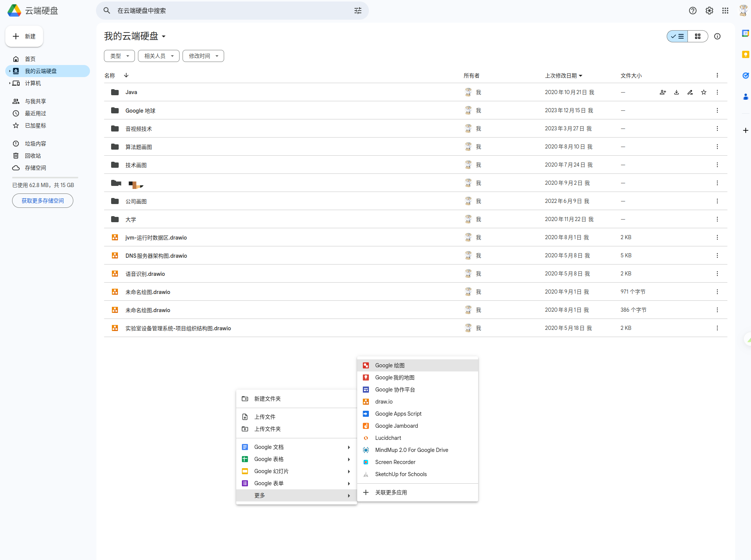Screen dimensions: 751x560
Task: Click the 获取更多存储空间 button
Action: click(43, 201)
